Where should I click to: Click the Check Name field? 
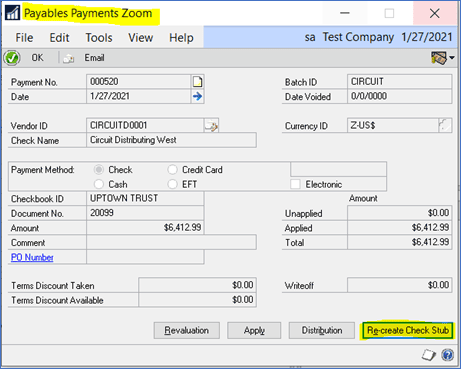[x=171, y=140]
